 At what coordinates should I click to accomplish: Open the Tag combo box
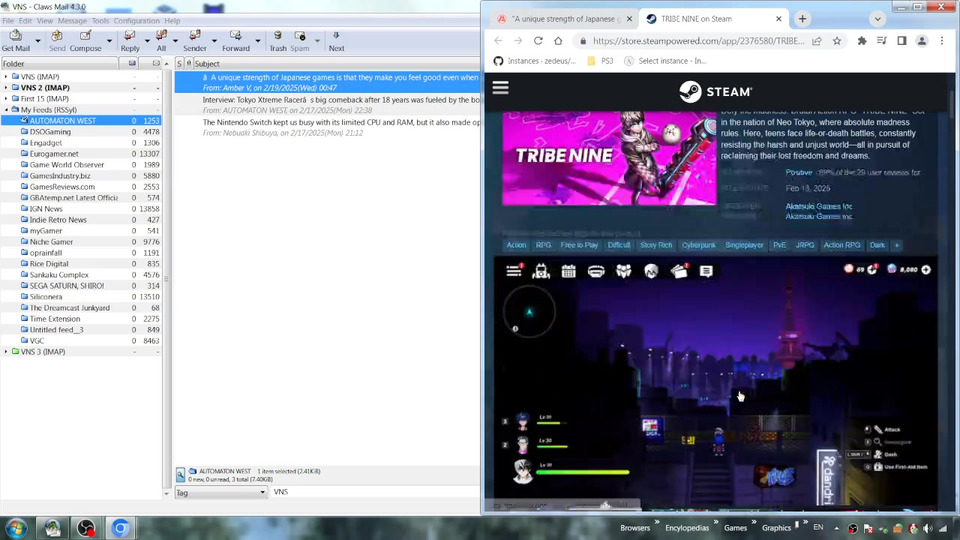click(x=221, y=492)
